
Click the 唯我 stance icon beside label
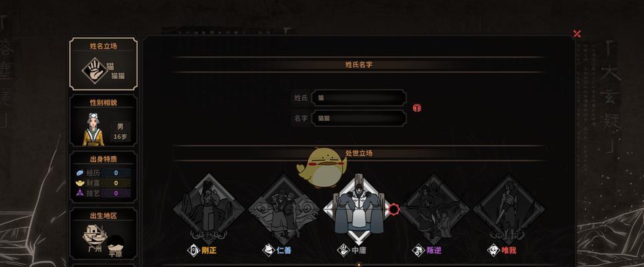(x=493, y=250)
